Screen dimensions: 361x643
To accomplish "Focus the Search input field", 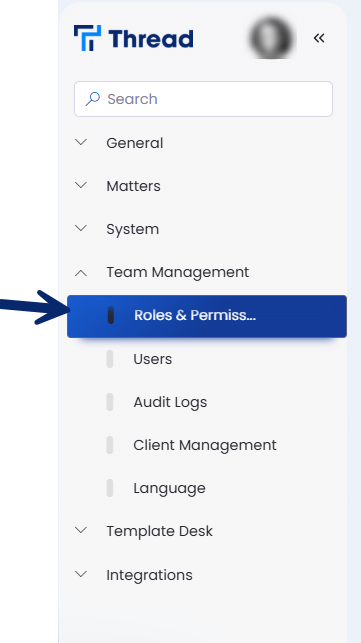I will [x=203, y=99].
